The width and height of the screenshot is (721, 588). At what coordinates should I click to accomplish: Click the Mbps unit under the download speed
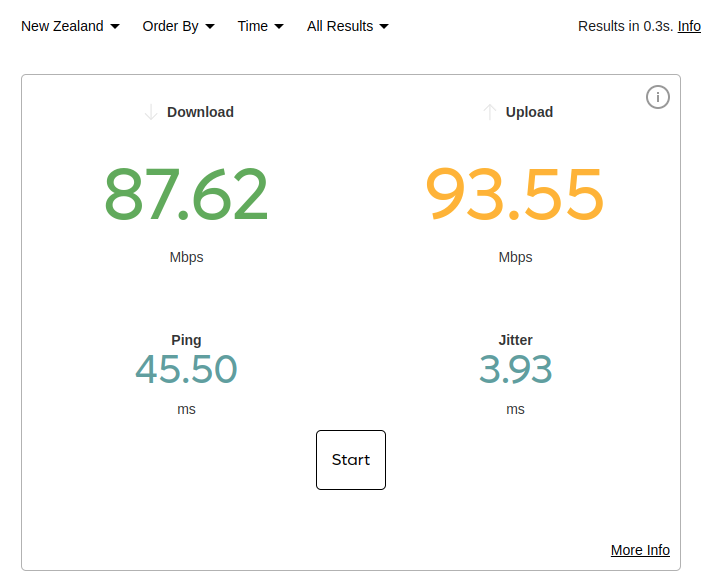[186, 257]
